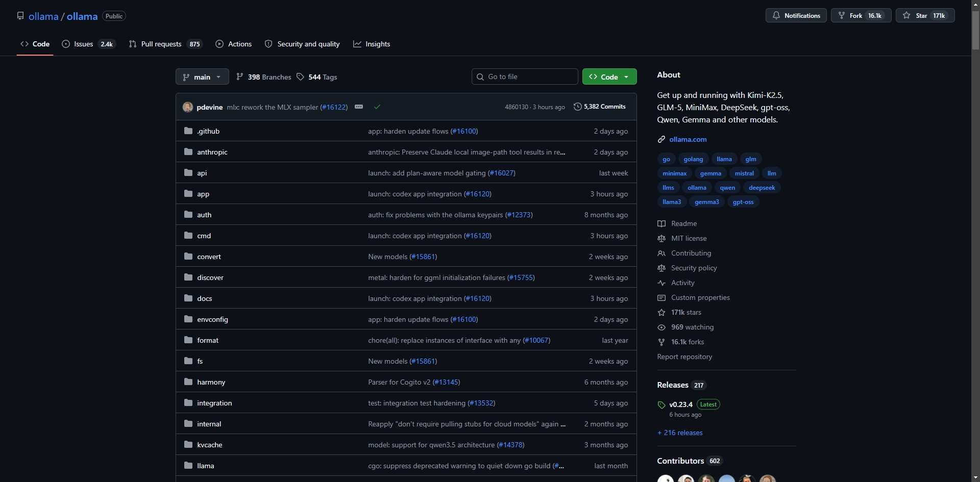
Task: Open PR #12373 link in auth row
Action: (x=519, y=215)
